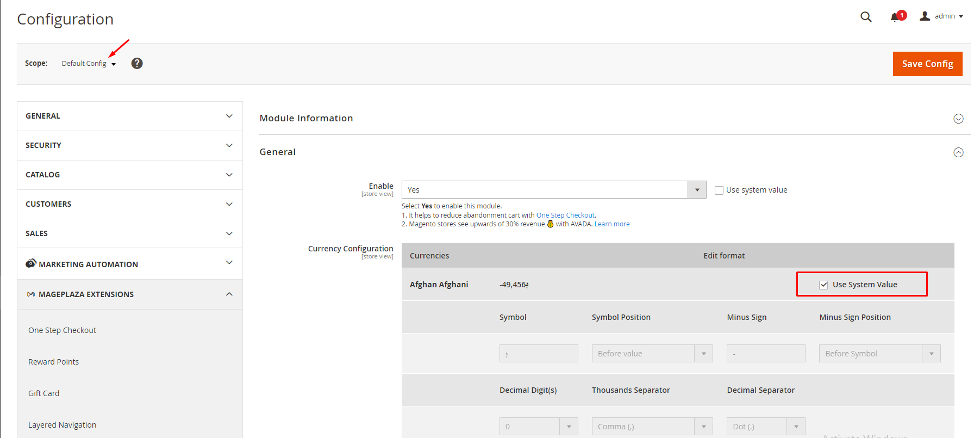
Task: Click the Symbol input field
Action: [x=539, y=354]
